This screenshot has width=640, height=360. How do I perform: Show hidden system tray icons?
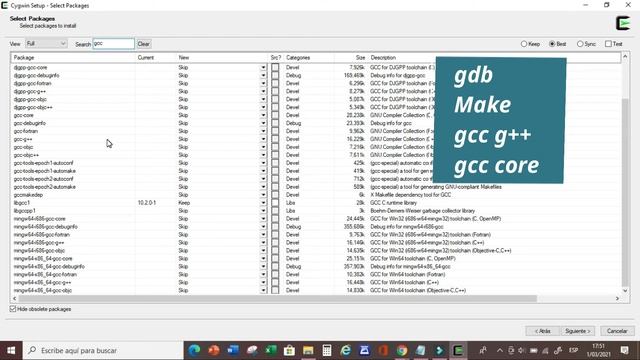pyautogui.click(x=500, y=350)
